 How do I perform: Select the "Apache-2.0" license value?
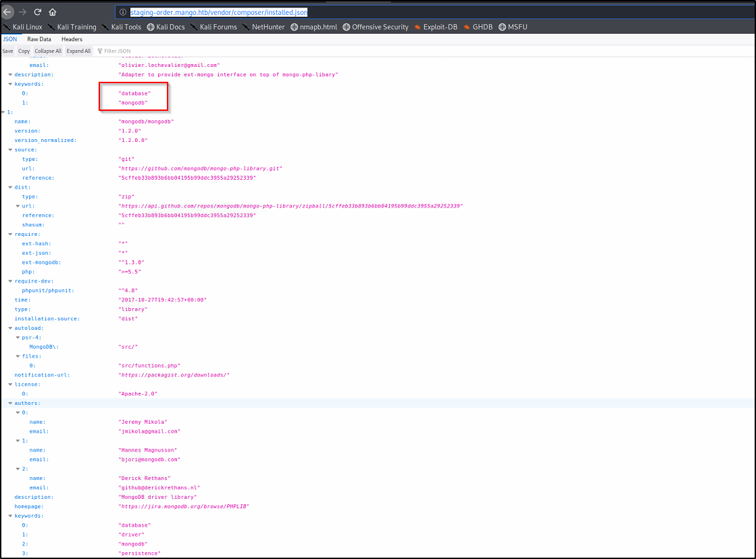138,394
